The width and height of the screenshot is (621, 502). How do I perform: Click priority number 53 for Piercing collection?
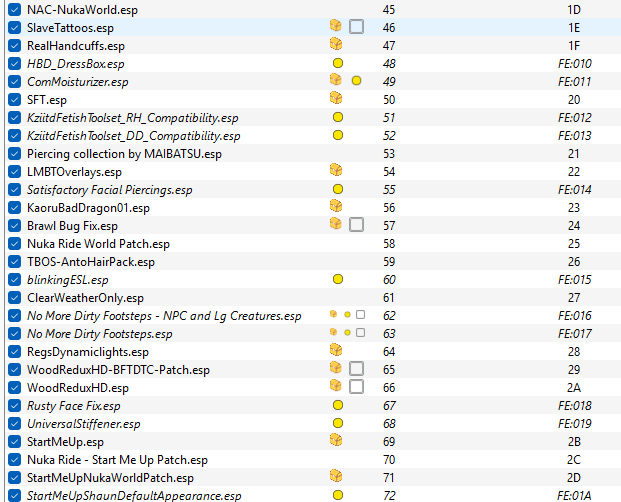(389, 154)
